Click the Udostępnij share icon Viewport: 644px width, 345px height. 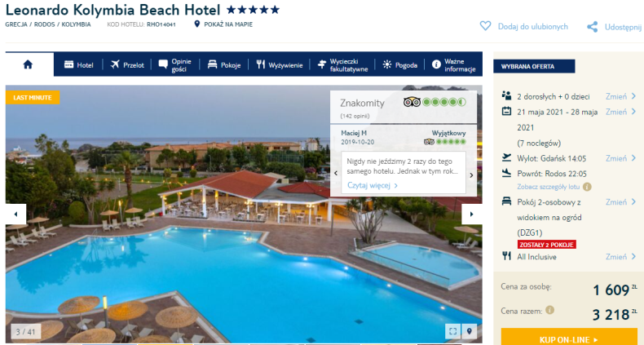[x=592, y=27]
